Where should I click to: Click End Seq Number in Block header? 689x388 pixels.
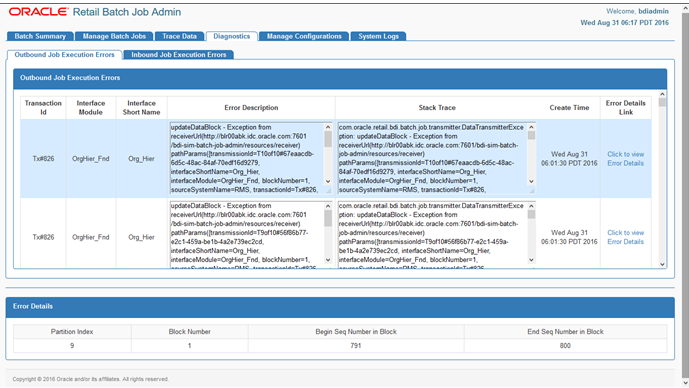[x=565, y=332]
